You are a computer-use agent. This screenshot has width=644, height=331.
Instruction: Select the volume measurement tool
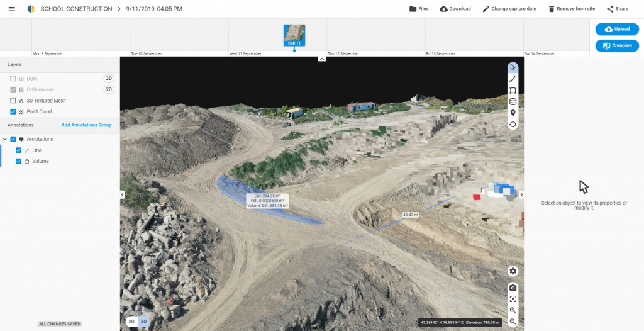[x=513, y=101]
